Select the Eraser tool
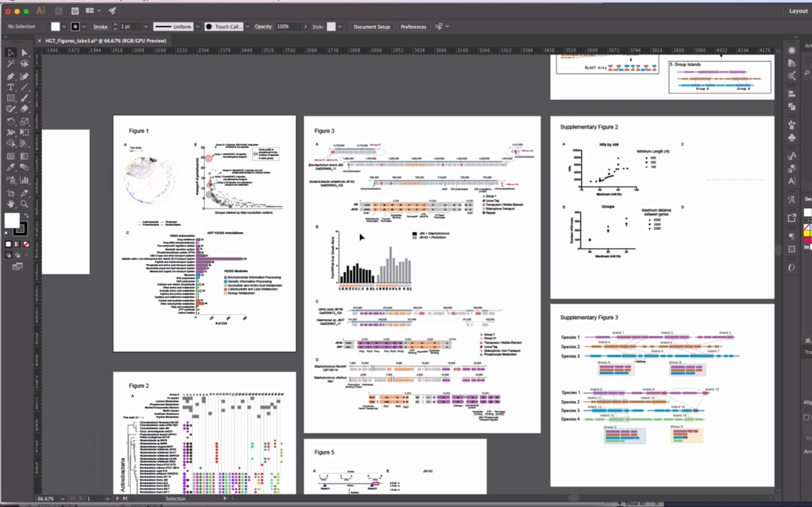Screen dimensions: 812x507 click(24, 109)
